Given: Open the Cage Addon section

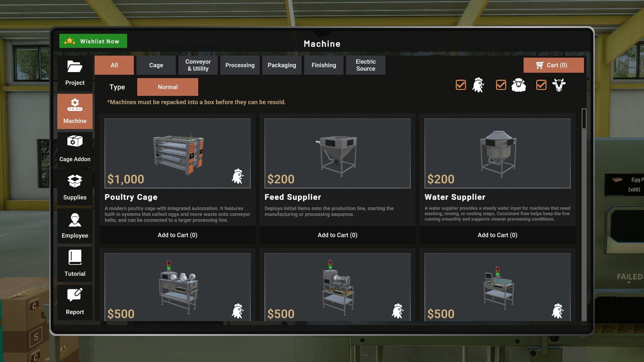Looking at the screenshot, I should (x=74, y=149).
